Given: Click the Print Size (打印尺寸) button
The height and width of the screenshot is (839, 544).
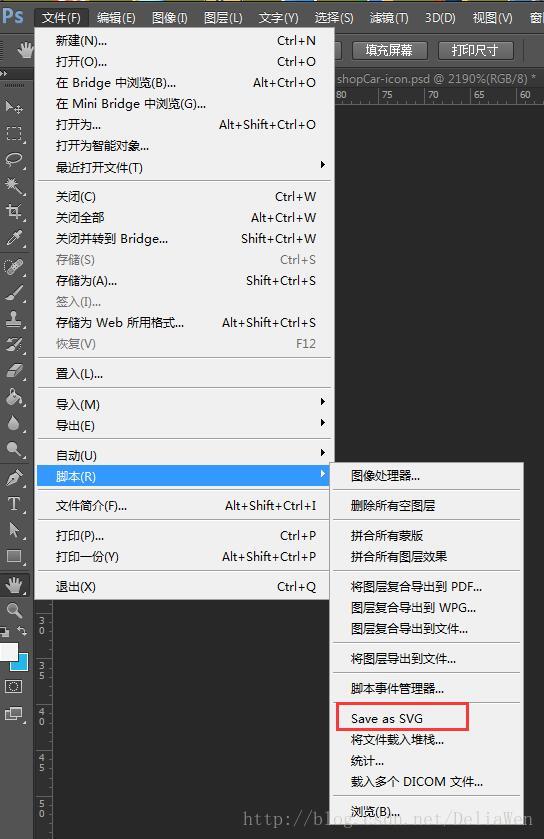Looking at the screenshot, I should click(476, 50).
